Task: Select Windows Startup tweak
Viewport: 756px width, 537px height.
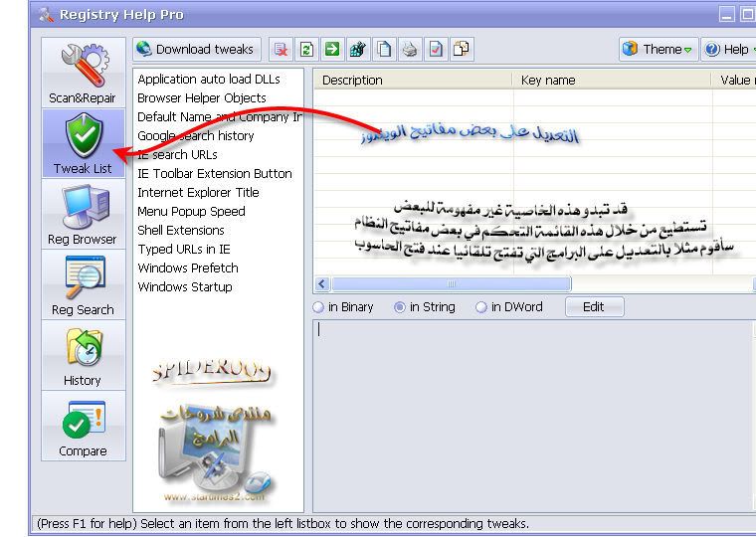Action: point(185,286)
